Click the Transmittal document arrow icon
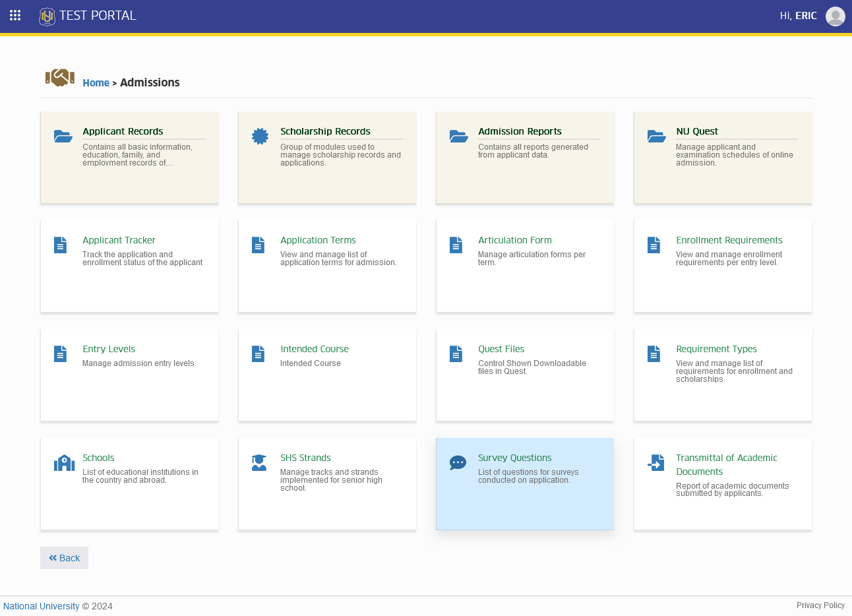 (x=655, y=463)
